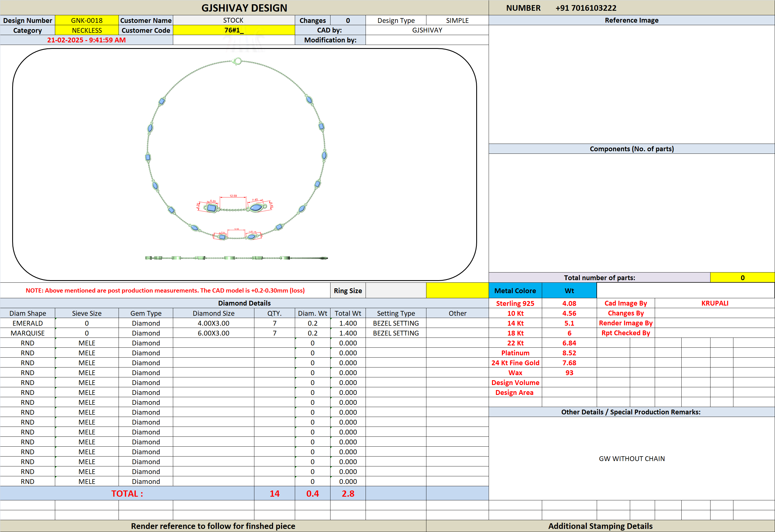
Task: Click the Diamond Details section header
Action: coord(244,303)
